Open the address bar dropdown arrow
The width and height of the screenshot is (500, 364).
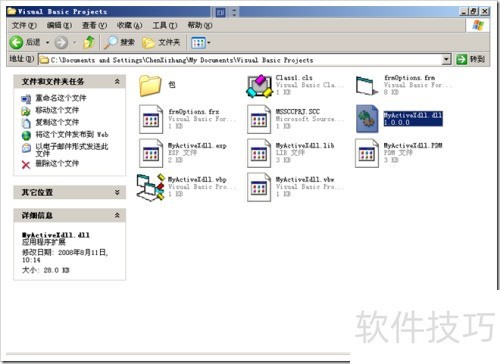[x=446, y=60]
